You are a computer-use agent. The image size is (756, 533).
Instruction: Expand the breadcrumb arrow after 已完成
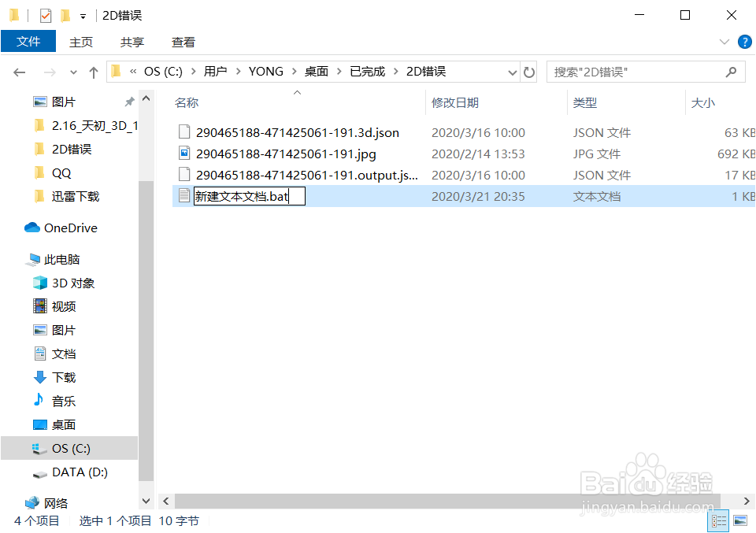(396, 72)
